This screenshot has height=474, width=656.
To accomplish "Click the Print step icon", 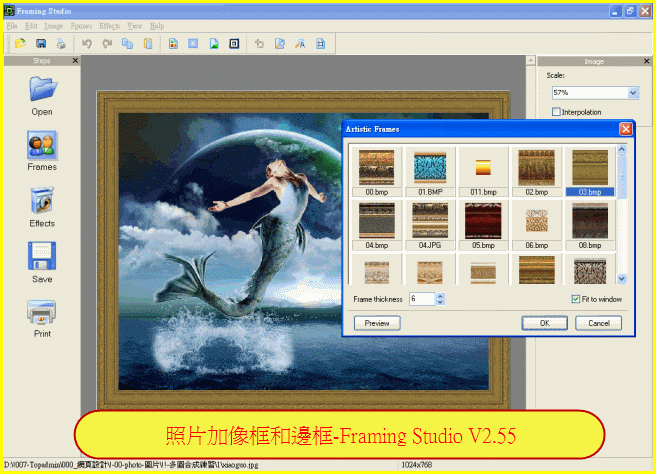I will 42,312.
